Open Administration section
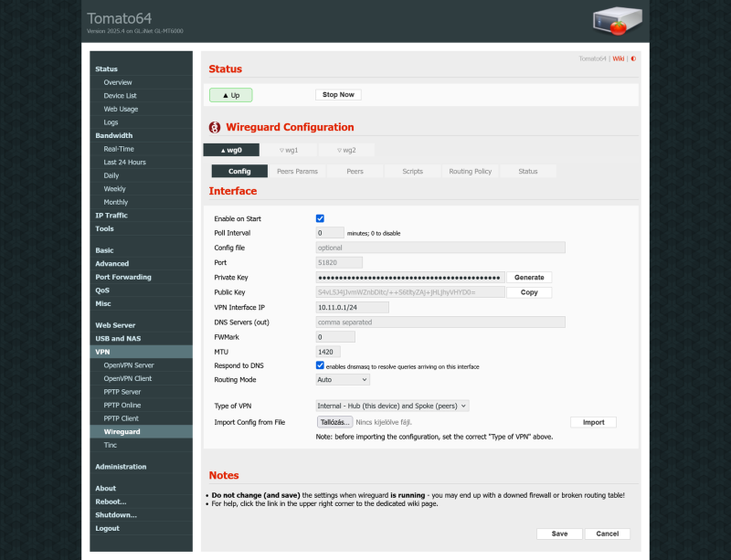The image size is (731, 560). pyautogui.click(x=121, y=467)
